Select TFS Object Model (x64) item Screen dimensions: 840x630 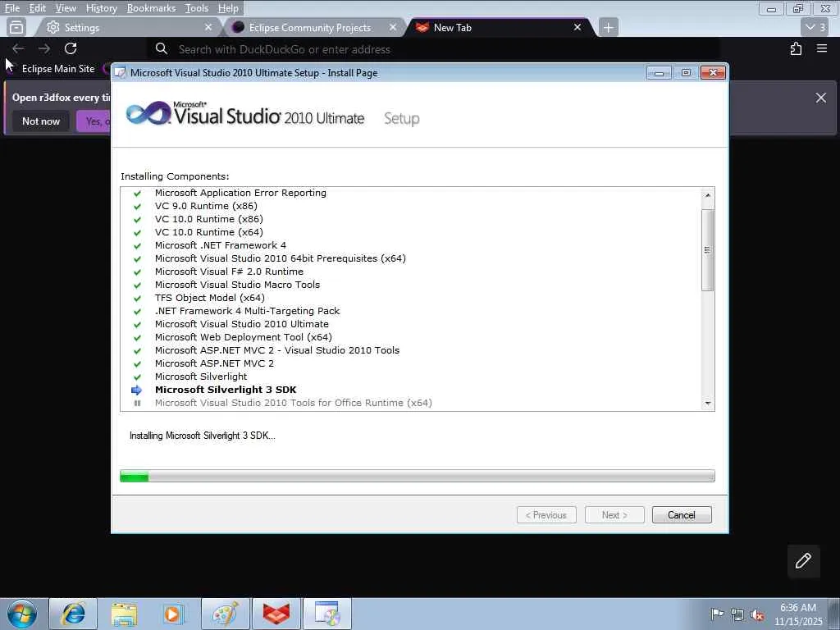point(209,298)
